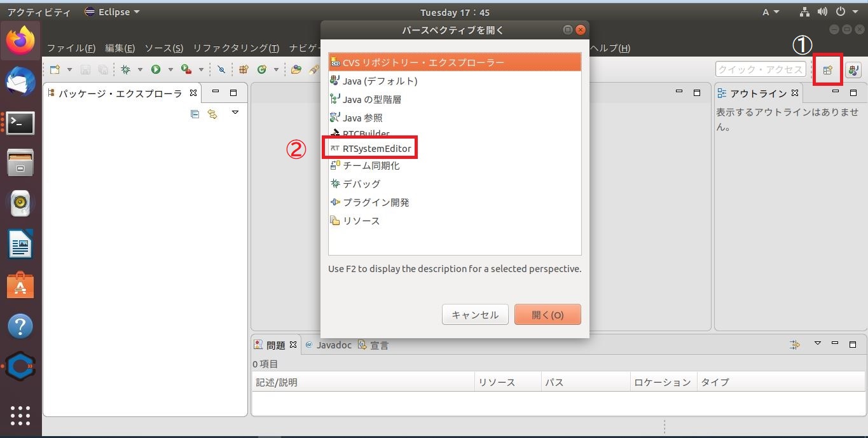Close the アウトライン tab via X
The image size is (868, 438).
794,93
